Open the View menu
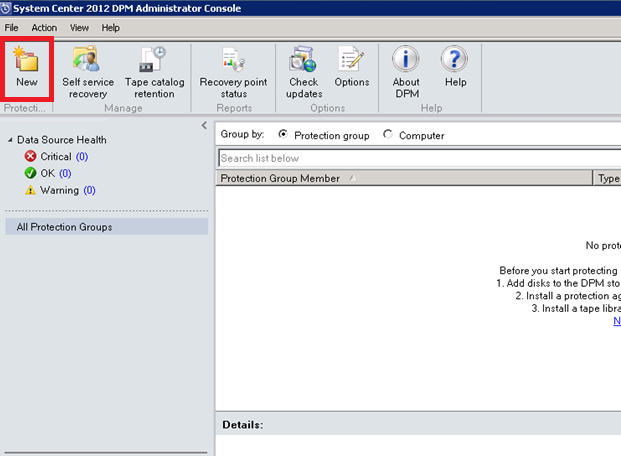 (x=79, y=28)
